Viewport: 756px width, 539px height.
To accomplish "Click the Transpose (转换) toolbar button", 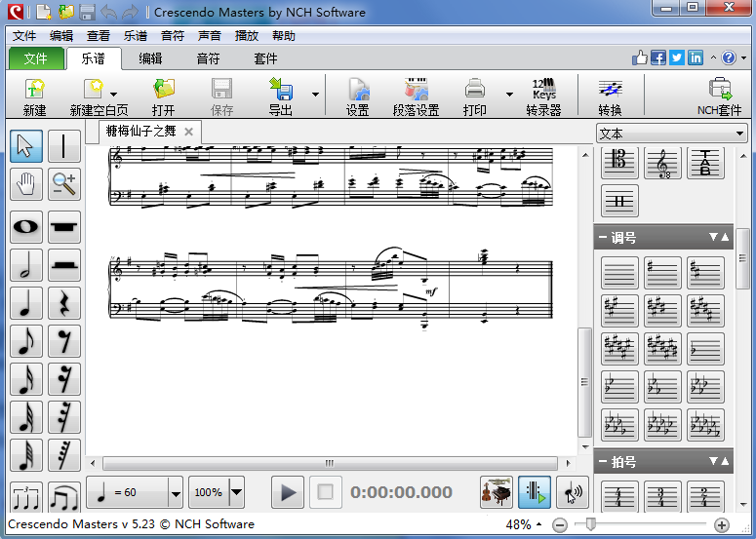I will pos(610,96).
